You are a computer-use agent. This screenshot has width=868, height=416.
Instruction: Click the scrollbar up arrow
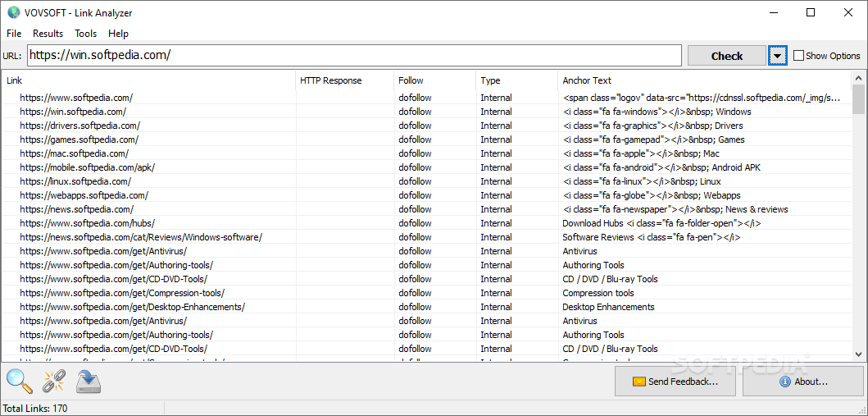[859, 78]
